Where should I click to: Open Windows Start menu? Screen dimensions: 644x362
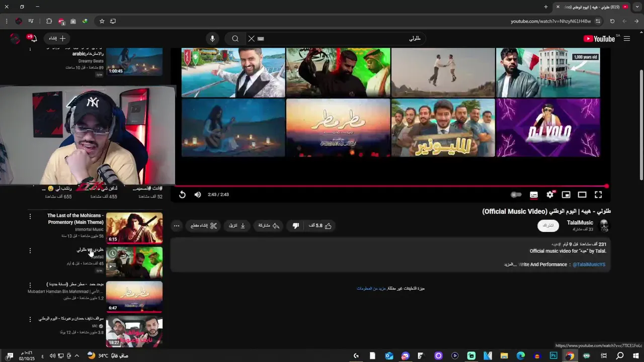[x=636, y=356]
